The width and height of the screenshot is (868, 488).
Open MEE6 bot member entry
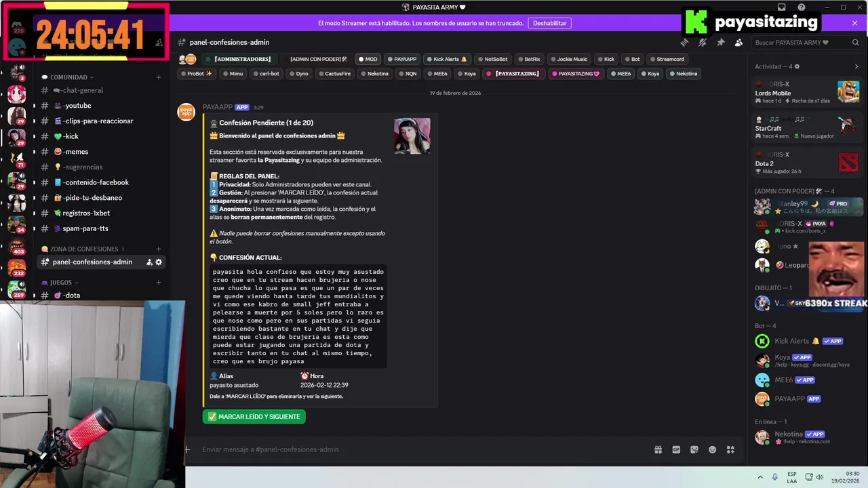click(x=807, y=380)
